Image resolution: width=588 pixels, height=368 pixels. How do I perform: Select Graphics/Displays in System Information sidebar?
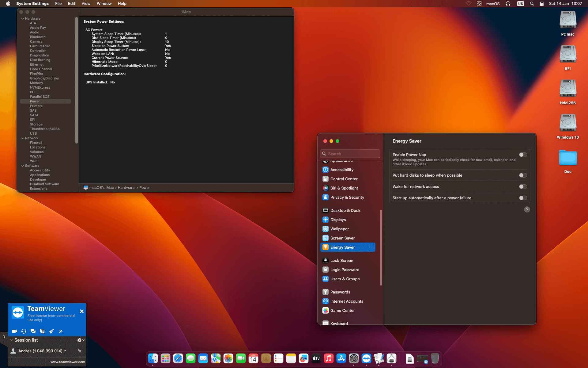point(44,79)
